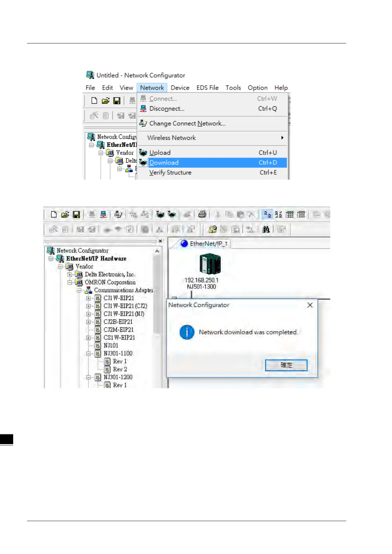Select Rev 2 under NJ301-1100
The image size is (392, 554).
(120, 369)
